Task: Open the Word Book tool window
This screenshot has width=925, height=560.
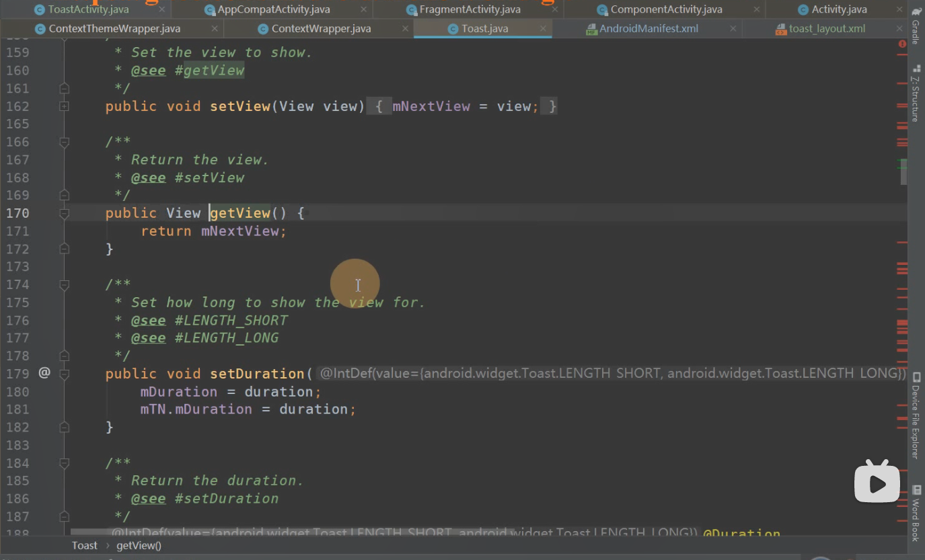Action: click(x=916, y=514)
